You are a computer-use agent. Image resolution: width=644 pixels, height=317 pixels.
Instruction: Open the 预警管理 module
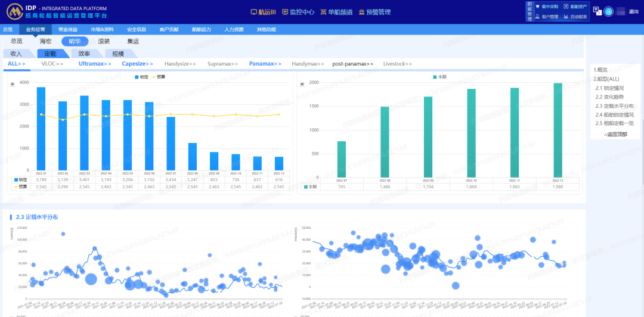coord(374,12)
